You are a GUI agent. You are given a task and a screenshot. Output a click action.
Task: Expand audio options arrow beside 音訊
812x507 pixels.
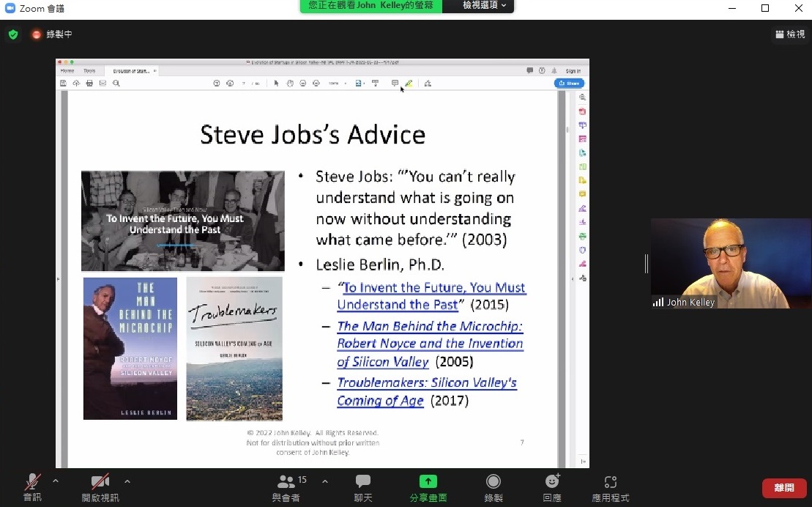[x=56, y=481]
